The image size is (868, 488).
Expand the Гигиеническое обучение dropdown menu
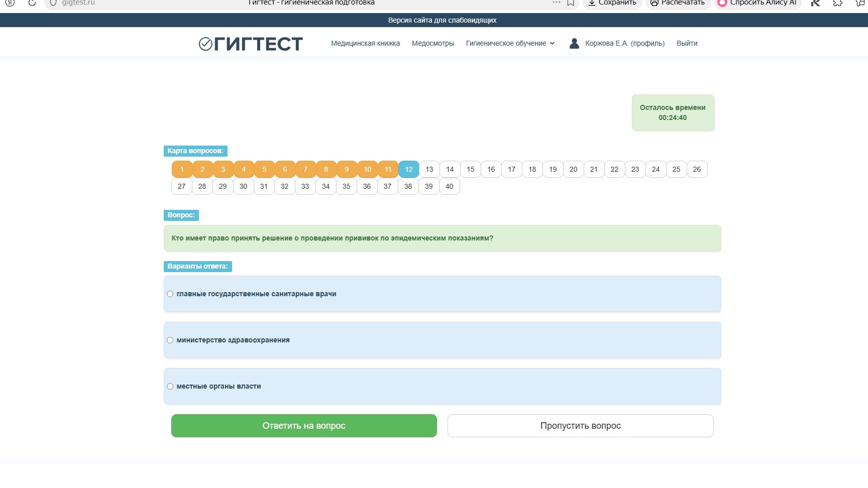pos(510,43)
